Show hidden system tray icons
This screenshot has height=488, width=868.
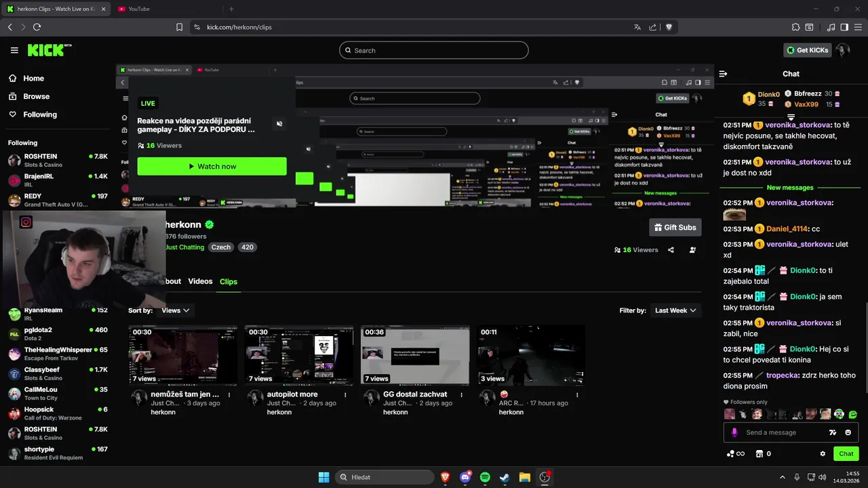click(782, 477)
